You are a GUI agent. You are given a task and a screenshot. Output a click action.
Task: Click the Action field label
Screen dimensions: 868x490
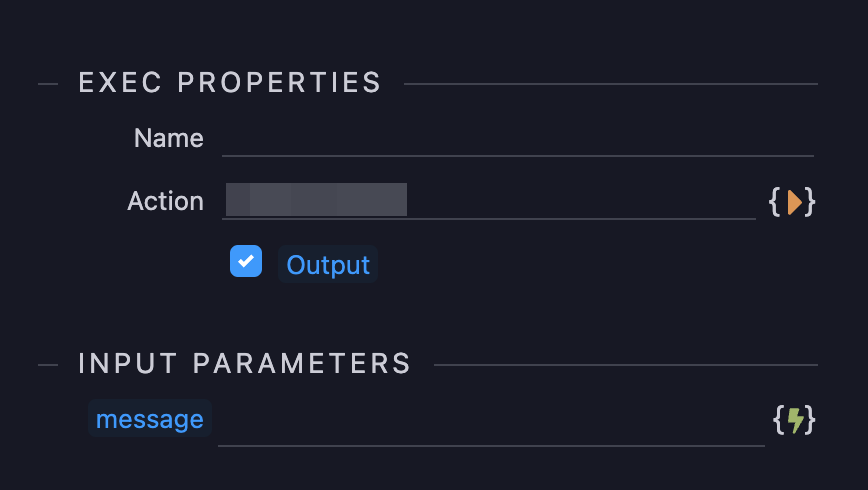pos(165,201)
